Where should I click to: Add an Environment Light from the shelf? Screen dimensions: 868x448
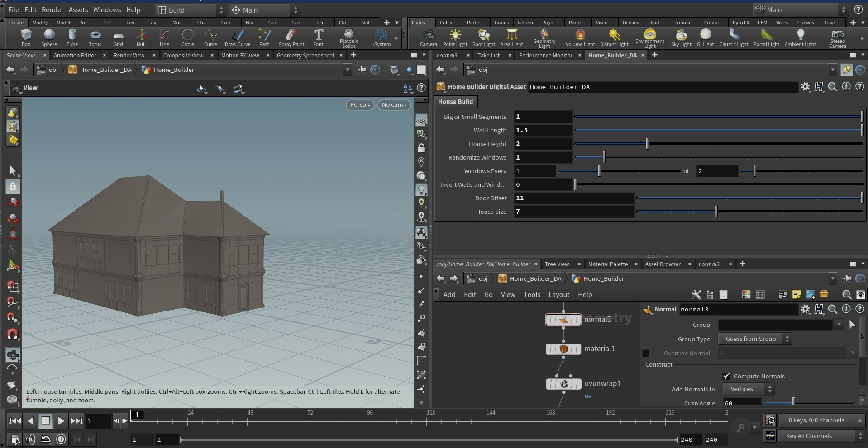tap(649, 38)
